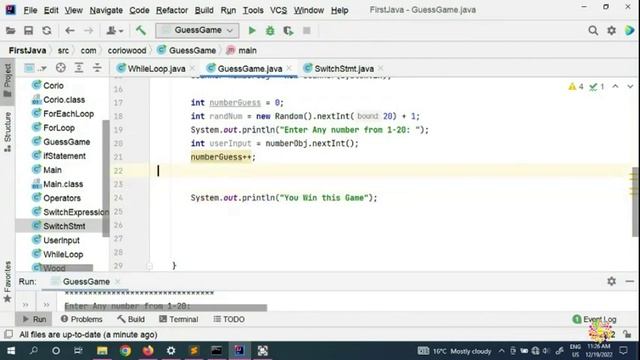Open the GuessGame run configuration dropdown
This screenshot has height=360, width=640.
coord(197,31)
